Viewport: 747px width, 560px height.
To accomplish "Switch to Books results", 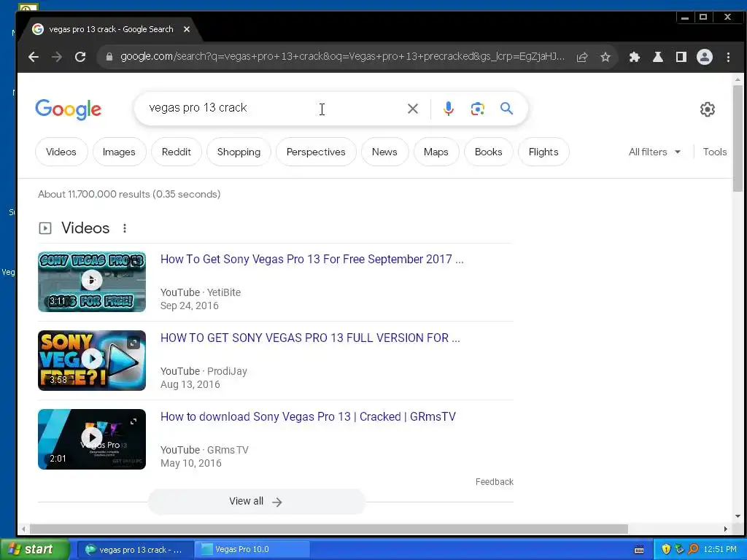I will (x=488, y=152).
